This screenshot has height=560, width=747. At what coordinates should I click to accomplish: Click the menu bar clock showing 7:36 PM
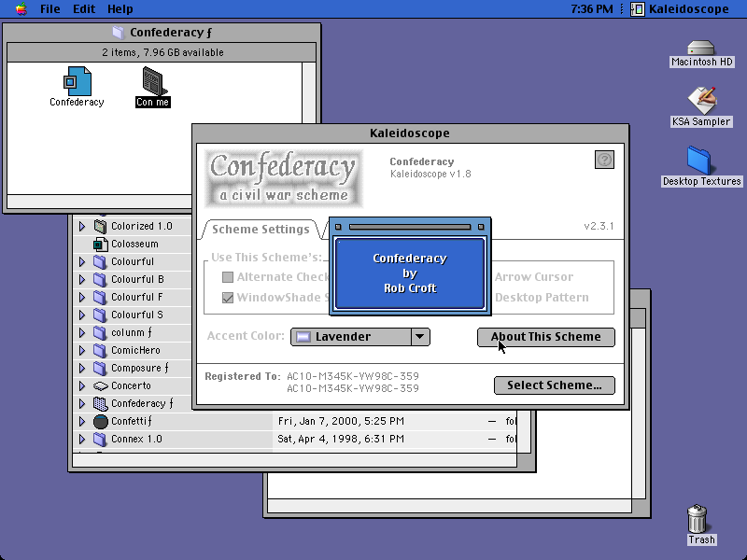tap(592, 8)
